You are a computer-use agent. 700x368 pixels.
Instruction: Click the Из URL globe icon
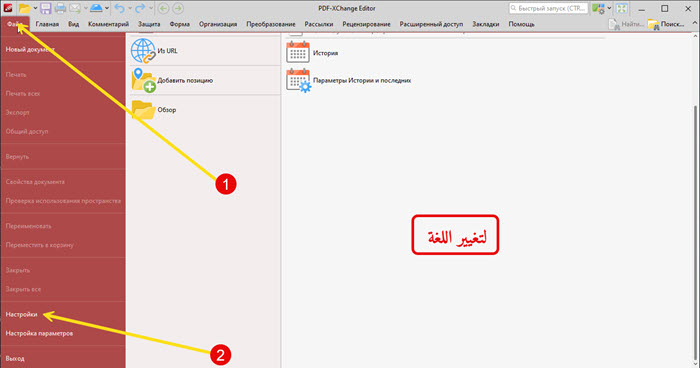pyautogui.click(x=143, y=51)
